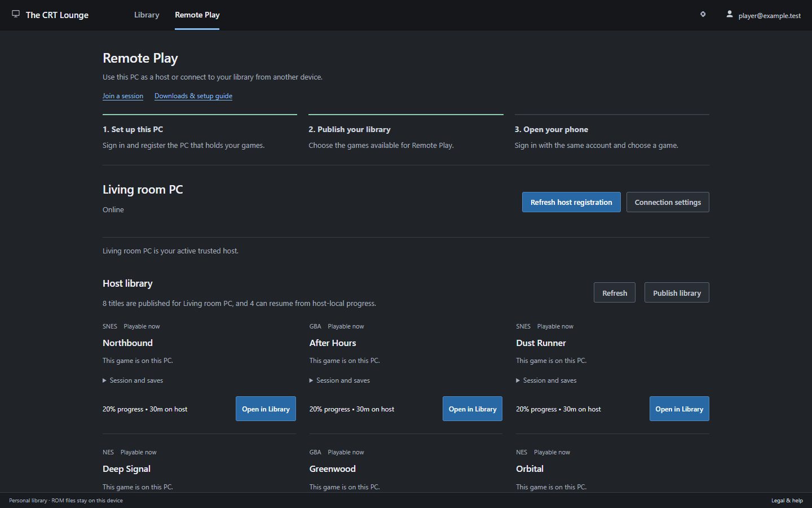812x508 pixels.
Task: Open the settings gear icon in header
Action: [703, 14]
